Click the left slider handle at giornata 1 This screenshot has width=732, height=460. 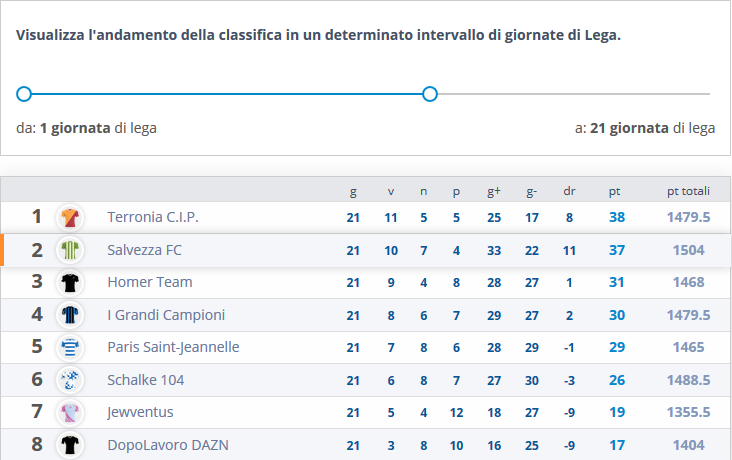(25, 94)
